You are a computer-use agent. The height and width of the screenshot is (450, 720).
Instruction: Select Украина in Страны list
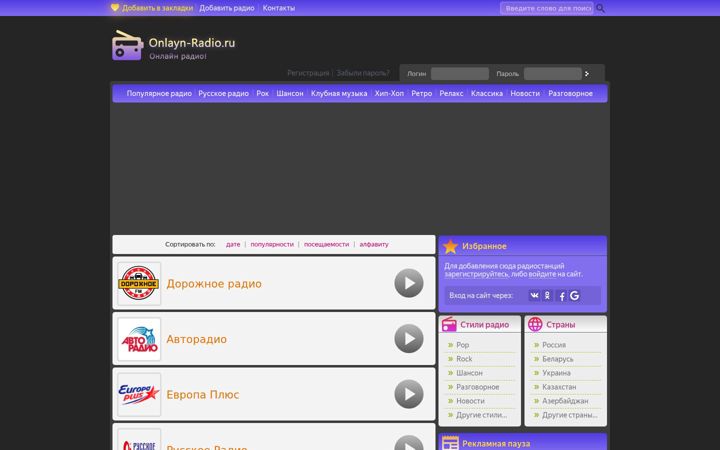[556, 373]
